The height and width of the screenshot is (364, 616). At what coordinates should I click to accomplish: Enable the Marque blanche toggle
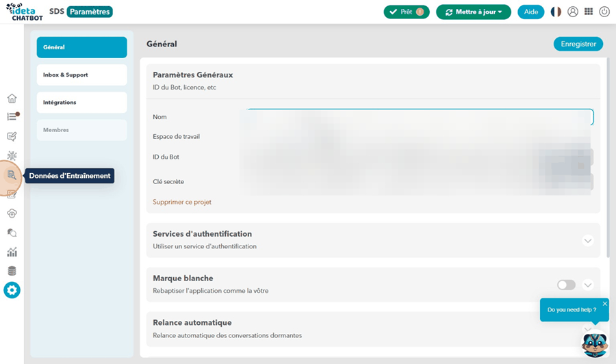[x=566, y=285]
